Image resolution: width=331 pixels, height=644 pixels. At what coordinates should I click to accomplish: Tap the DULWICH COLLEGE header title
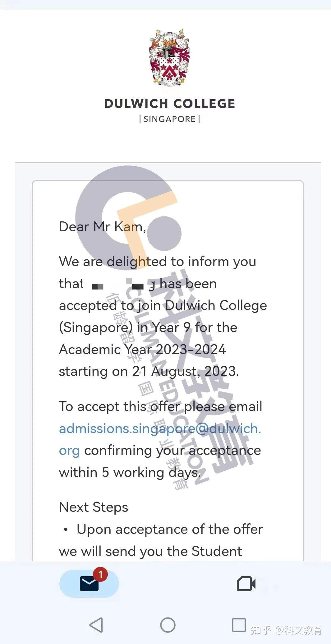(x=169, y=104)
